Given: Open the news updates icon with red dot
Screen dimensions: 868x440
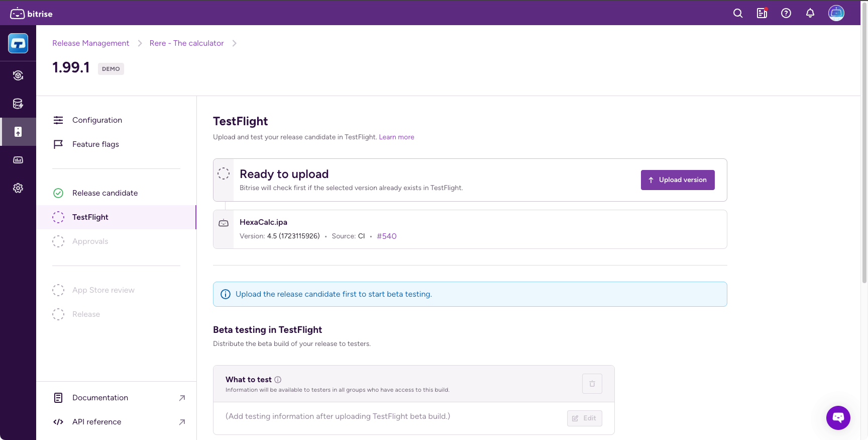Looking at the screenshot, I should click(762, 14).
